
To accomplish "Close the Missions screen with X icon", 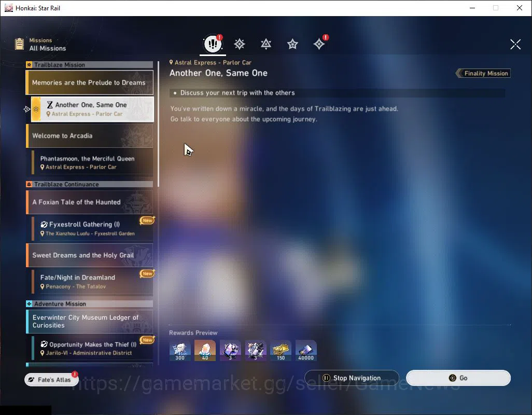I will tap(515, 44).
